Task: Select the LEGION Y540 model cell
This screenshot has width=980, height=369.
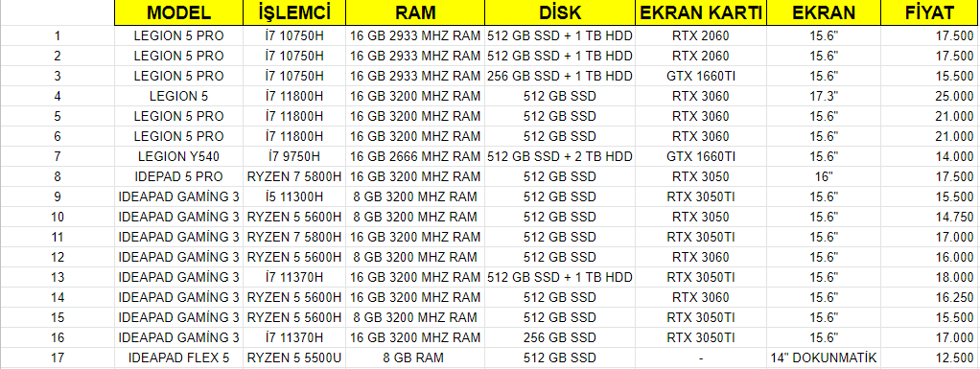Action: pyautogui.click(x=178, y=156)
